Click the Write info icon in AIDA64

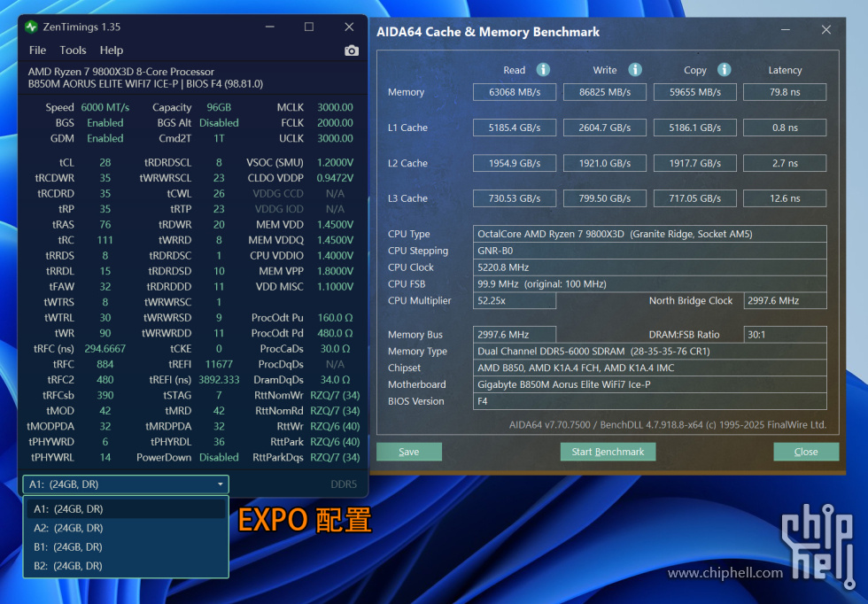point(635,70)
